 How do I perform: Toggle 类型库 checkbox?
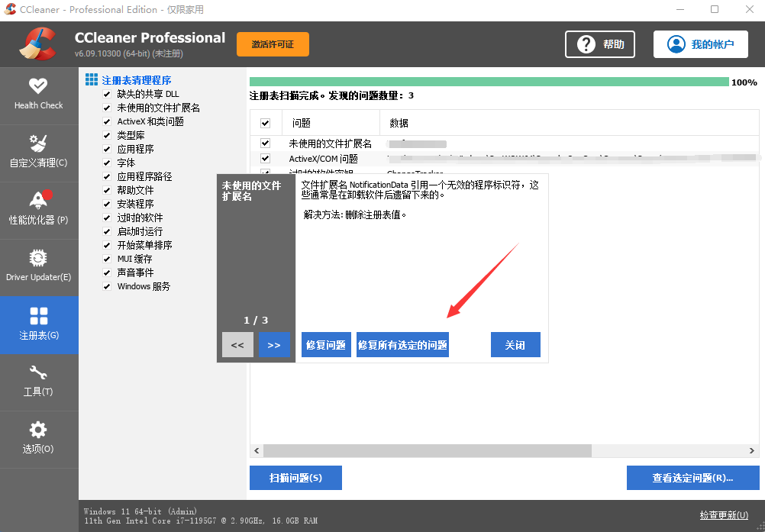107,135
